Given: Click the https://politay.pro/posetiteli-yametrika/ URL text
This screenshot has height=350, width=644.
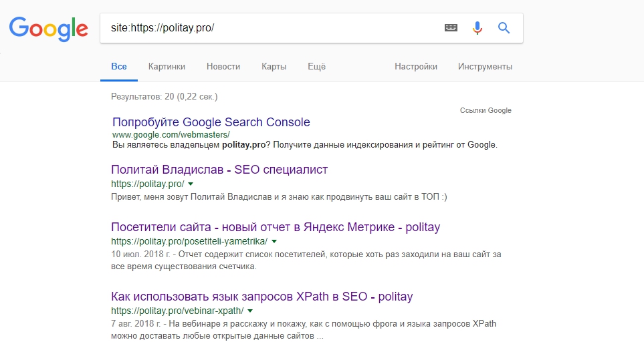Looking at the screenshot, I should (x=189, y=241).
